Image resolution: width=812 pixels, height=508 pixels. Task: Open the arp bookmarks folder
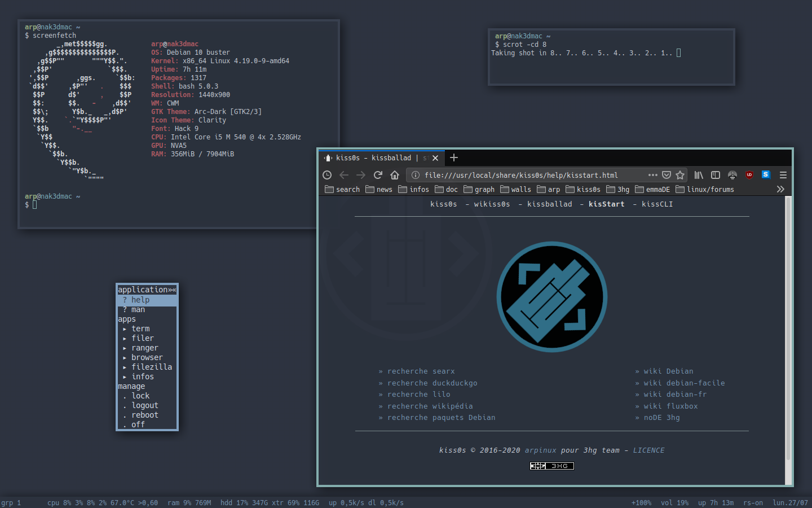click(x=549, y=190)
